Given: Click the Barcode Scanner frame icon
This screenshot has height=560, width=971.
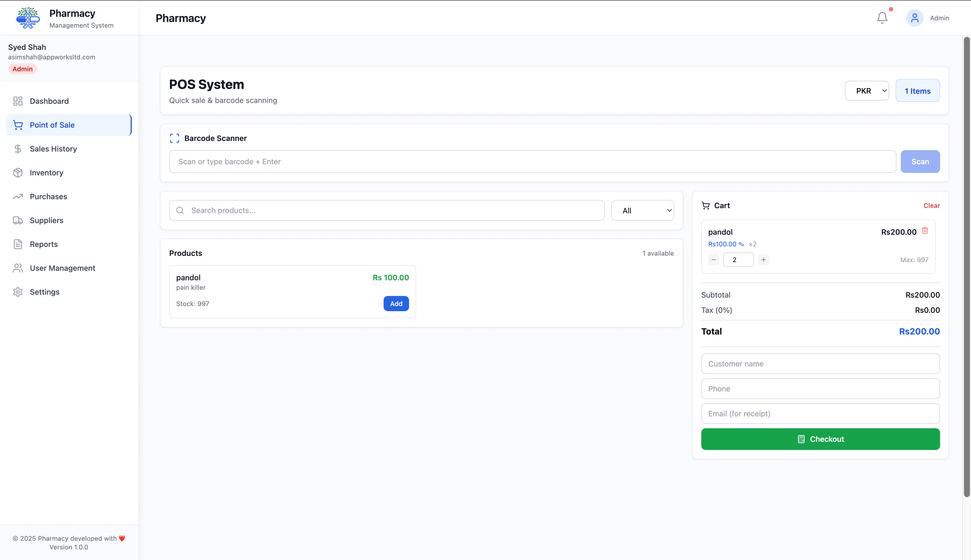Looking at the screenshot, I should tap(174, 139).
